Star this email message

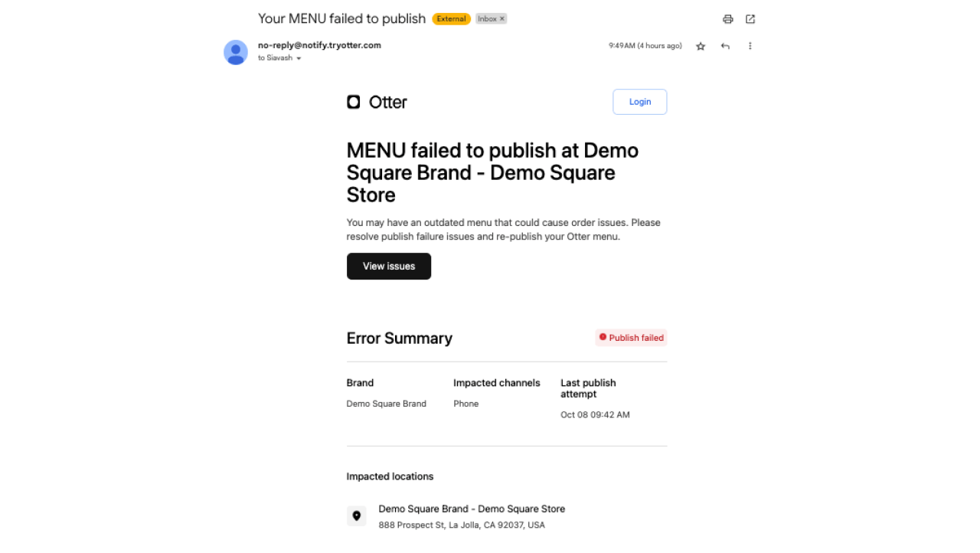701,46
